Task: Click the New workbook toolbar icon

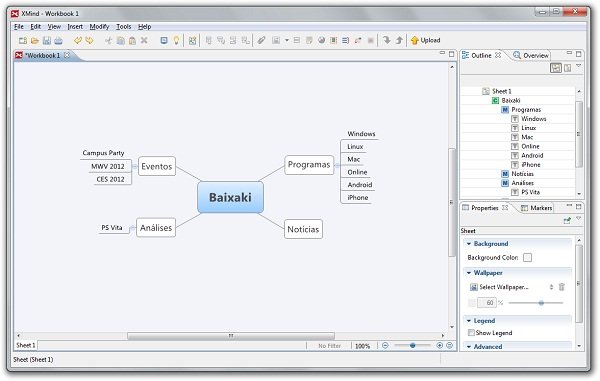Action: [23, 40]
